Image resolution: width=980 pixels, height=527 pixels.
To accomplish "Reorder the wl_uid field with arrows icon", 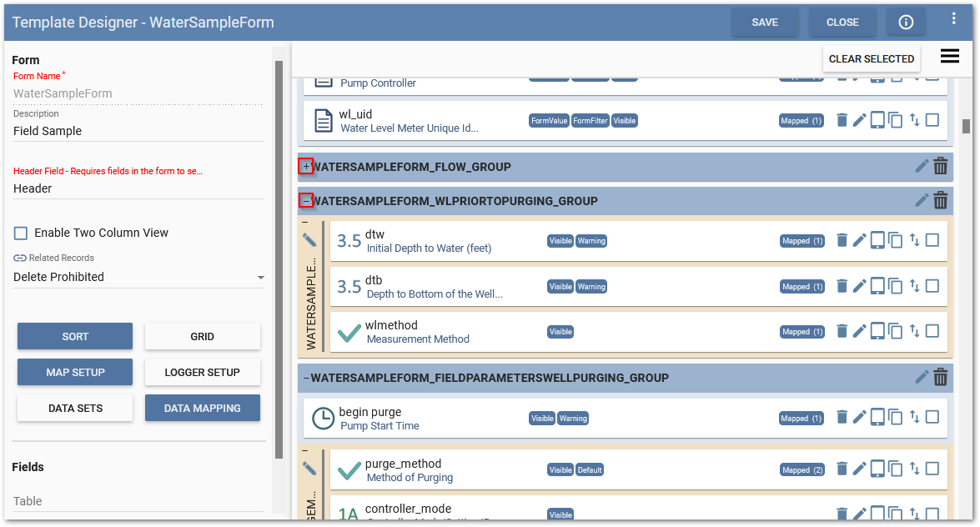I will pyautogui.click(x=914, y=120).
